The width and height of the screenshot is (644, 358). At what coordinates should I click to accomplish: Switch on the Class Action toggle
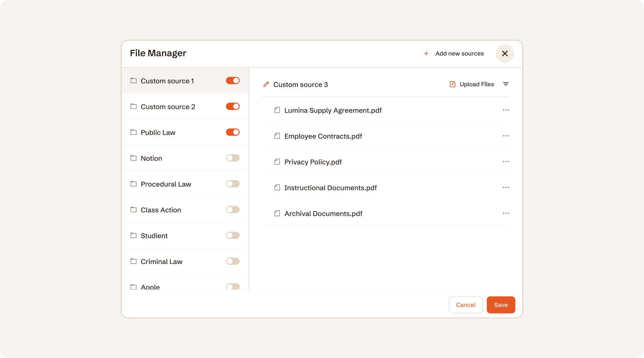[233, 210]
